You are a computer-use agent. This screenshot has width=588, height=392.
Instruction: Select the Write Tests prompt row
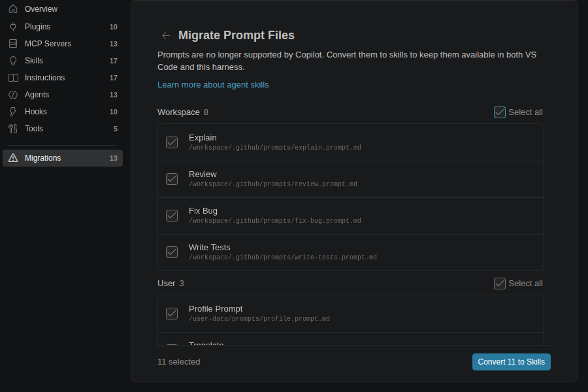[351, 252]
